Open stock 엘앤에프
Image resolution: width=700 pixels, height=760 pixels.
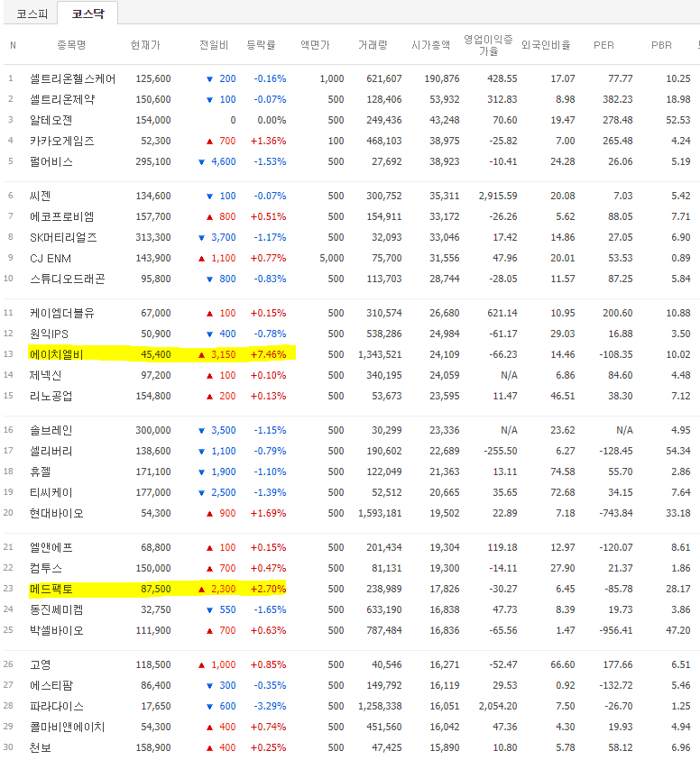coord(51,548)
